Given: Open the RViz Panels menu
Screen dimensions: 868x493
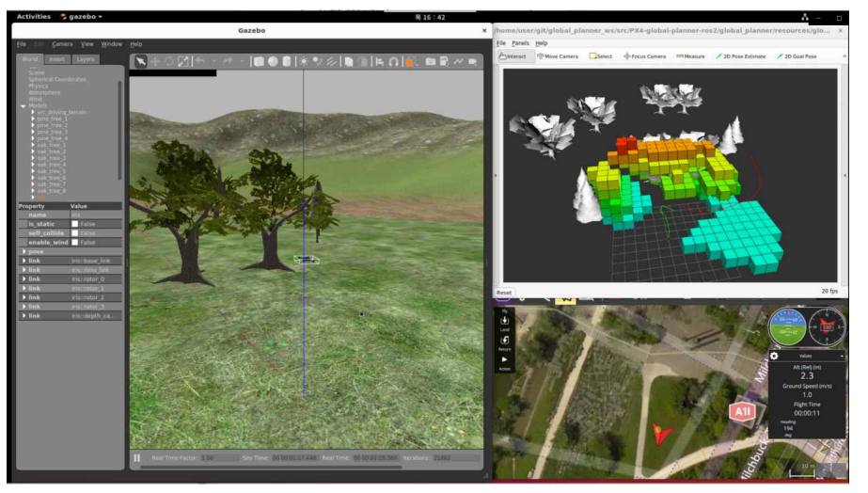Looking at the screenshot, I should (x=520, y=42).
